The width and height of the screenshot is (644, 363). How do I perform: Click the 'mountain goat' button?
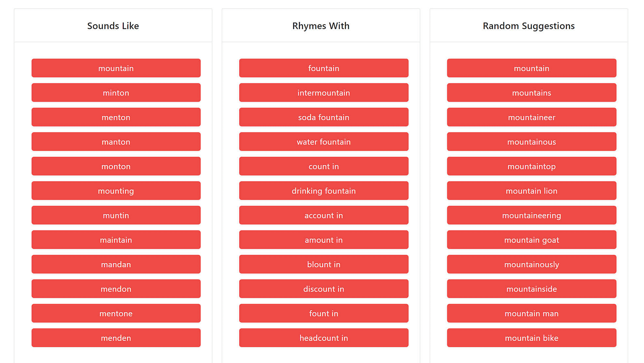pos(531,240)
